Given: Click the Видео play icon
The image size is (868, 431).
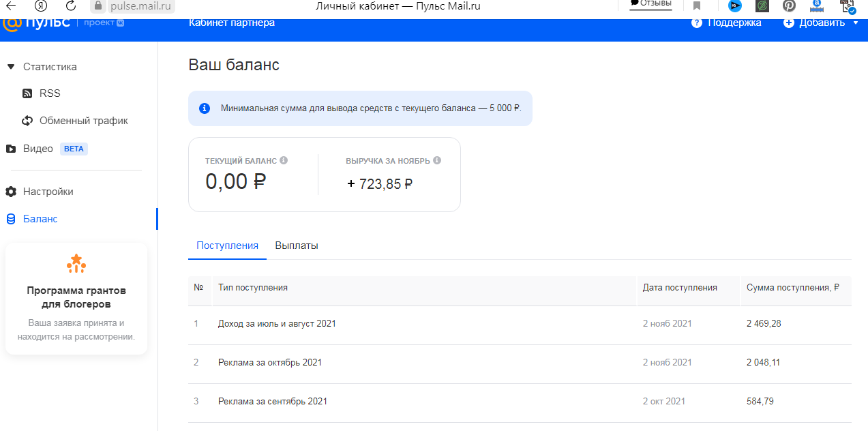Looking at the screenshot, I should (10, 149).
